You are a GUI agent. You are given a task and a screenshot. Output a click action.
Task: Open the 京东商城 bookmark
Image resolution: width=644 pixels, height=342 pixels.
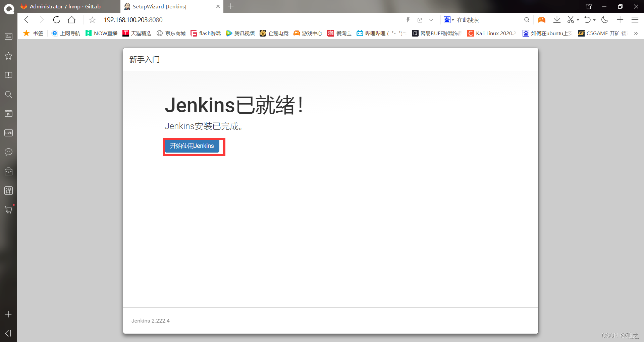[x=171, y=33]
